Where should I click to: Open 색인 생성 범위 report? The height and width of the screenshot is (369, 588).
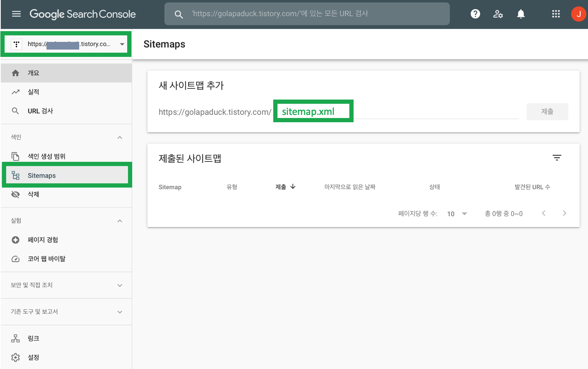[x=66, y=156]
